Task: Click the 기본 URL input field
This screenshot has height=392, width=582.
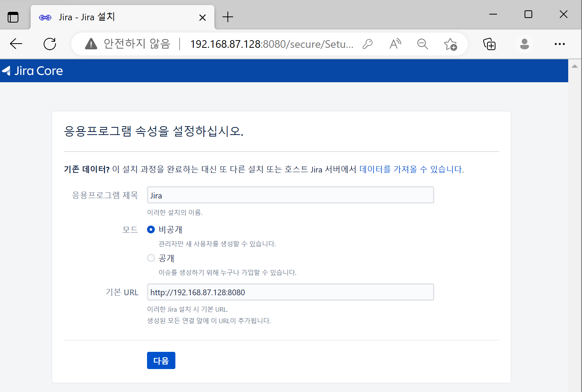Action: (291, 292)
